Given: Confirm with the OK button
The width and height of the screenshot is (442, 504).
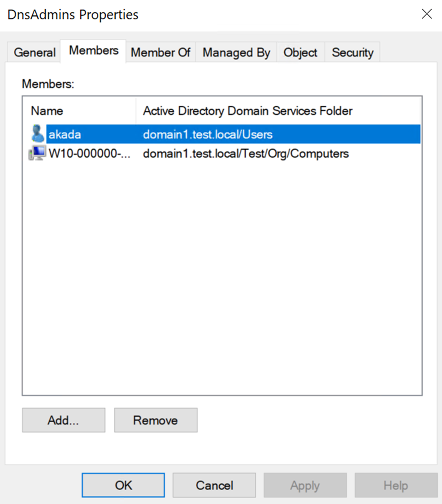Looking at the screenshot, I should 123,485.
